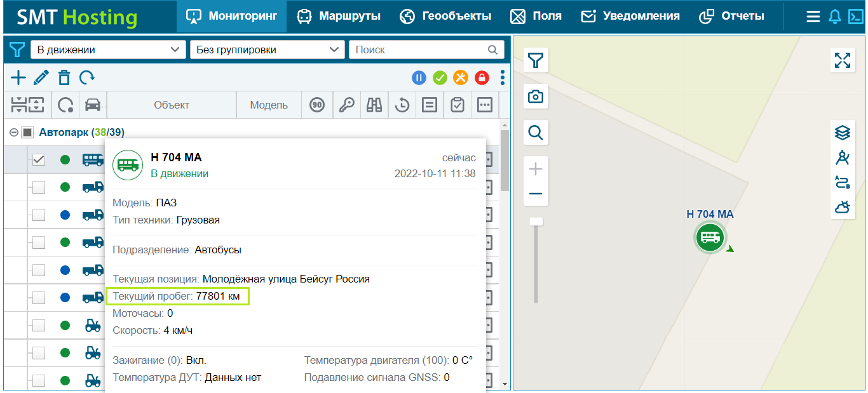Switch to the Отчеты tab
The image size is (868, 393).
point(731,17)
